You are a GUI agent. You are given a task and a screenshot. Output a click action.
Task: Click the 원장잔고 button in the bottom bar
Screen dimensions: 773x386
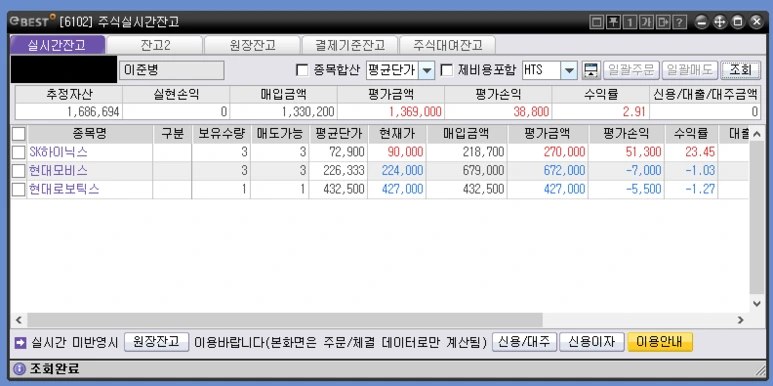click(157, 342)
